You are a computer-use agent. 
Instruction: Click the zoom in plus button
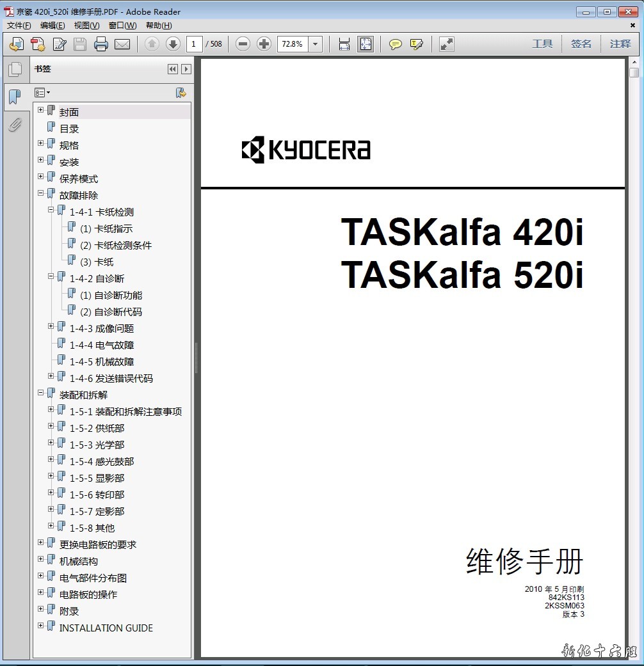click(264, 44)
